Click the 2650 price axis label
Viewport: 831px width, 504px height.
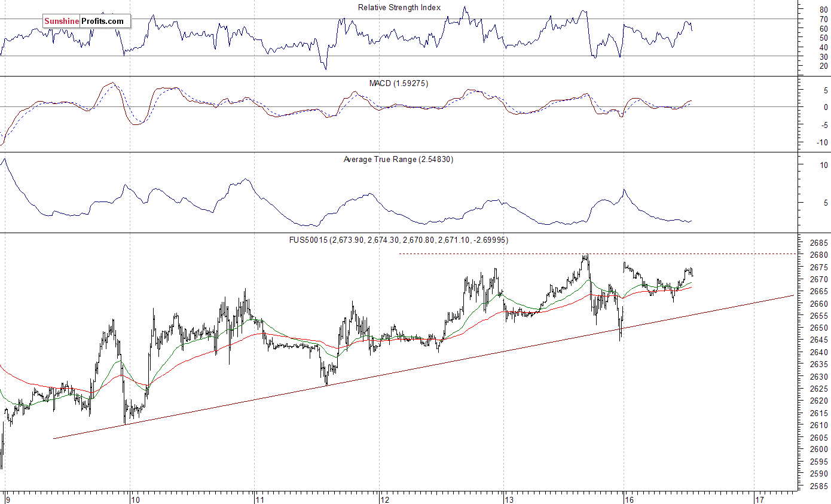[820, 328]
